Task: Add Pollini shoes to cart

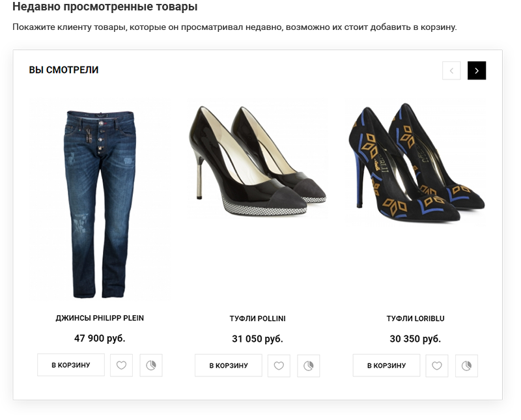Action: (229, 366)
